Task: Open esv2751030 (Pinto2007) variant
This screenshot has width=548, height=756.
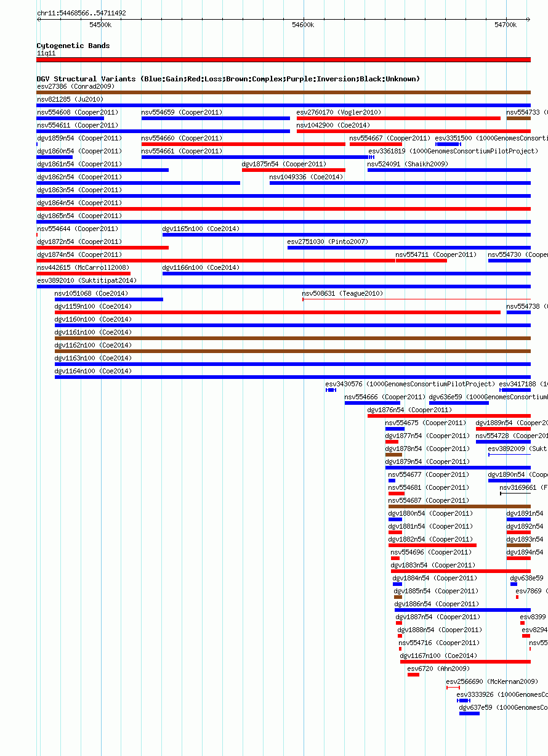Action: [x=328, y=242]
